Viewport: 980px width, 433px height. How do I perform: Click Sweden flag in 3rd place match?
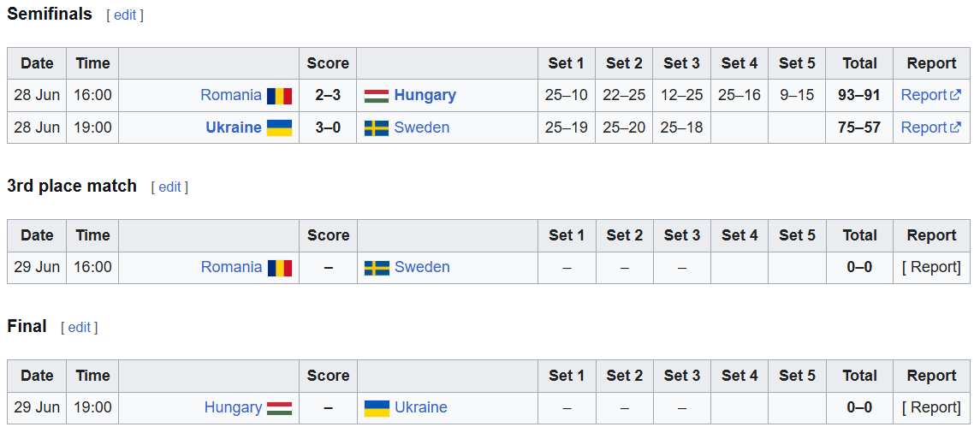pos(377,268)
